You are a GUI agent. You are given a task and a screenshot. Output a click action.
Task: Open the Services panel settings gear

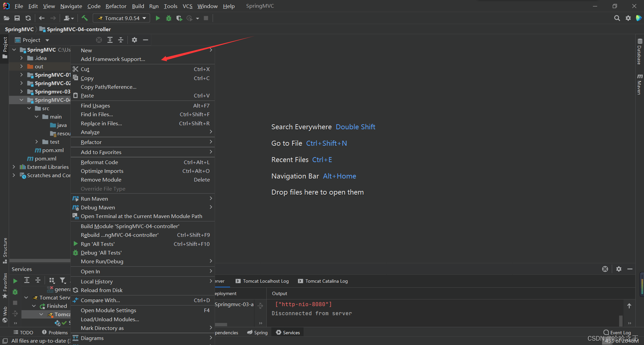coord(619,269)
